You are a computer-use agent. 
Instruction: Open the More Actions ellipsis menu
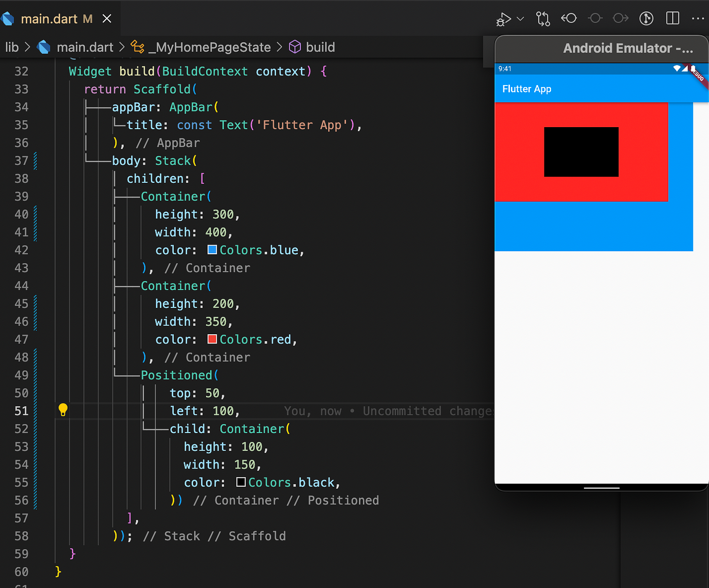[x=698, y=19]
